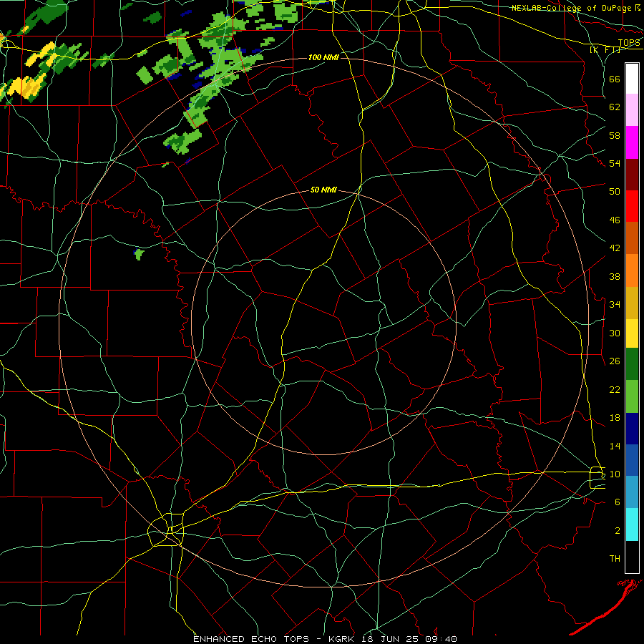Click the 'TOPS' legend title
This screenshot has height=644, width=644.
tap(629, 43)
